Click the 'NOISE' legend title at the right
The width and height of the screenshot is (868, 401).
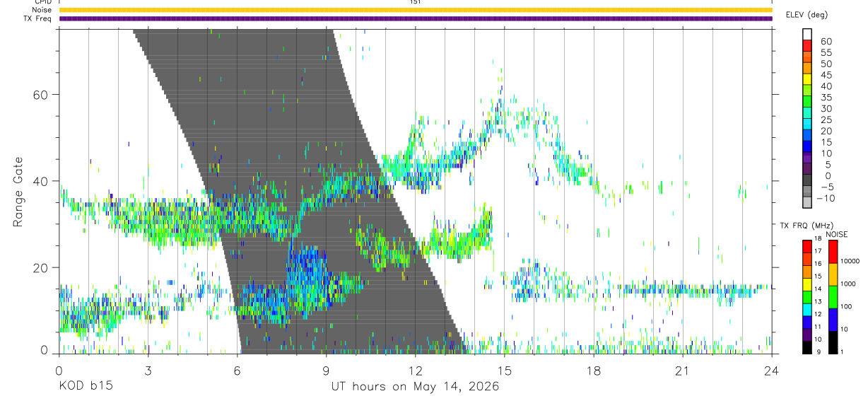pyautogui.click(x=837, y=234)
